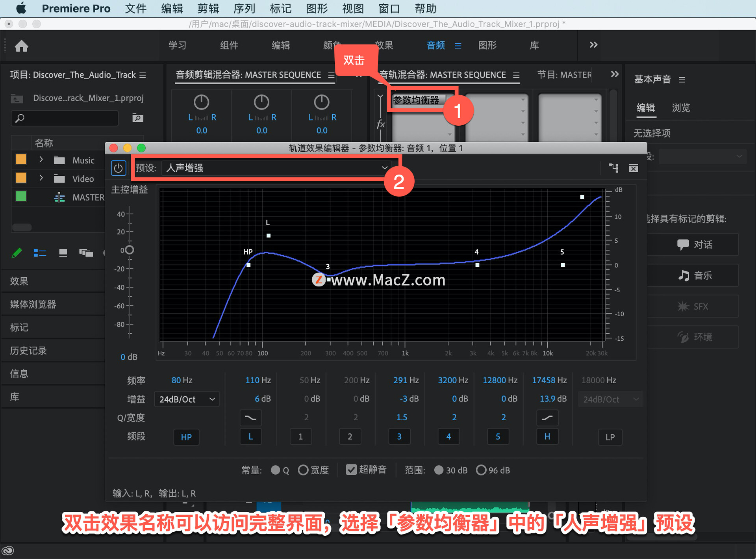Open the HP 24dB/Oct slope dropdown
This screenshot has width=756, height=559.
187,399
